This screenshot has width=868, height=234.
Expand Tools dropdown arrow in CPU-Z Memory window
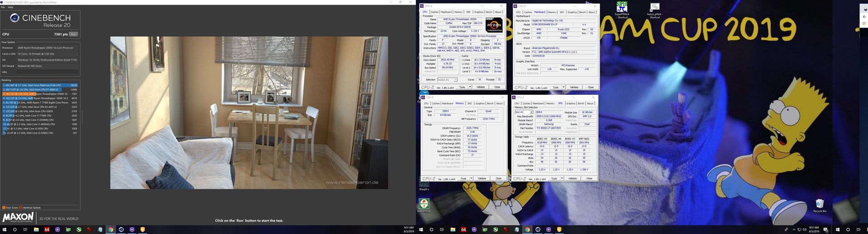tap(472, 178)
